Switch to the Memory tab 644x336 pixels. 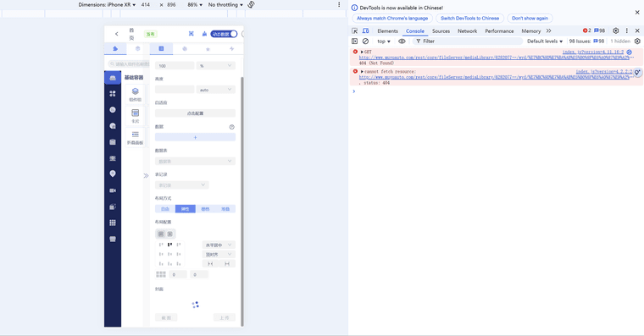pyautogui.click(x=531, y=30)
